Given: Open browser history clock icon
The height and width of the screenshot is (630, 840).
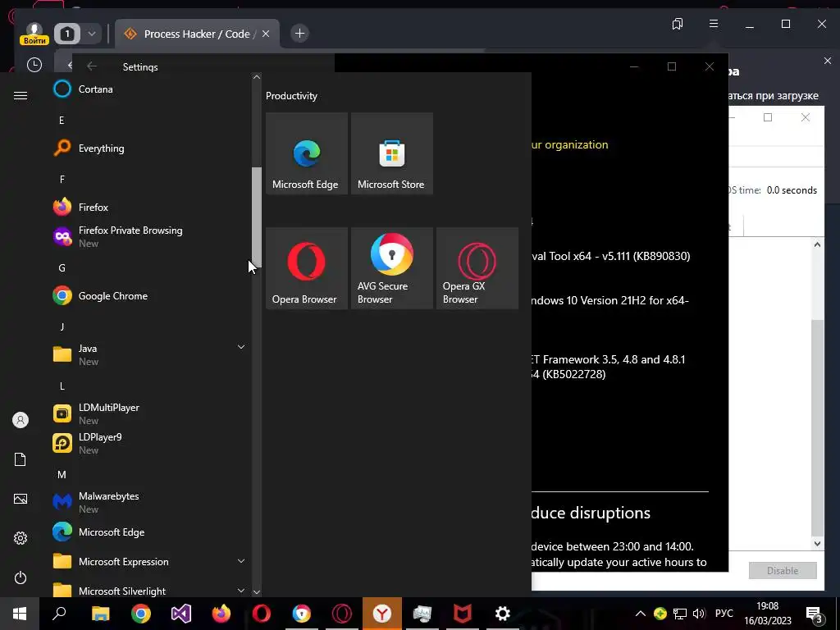Looking at the screenshot, I should click(x=34, y=65).
